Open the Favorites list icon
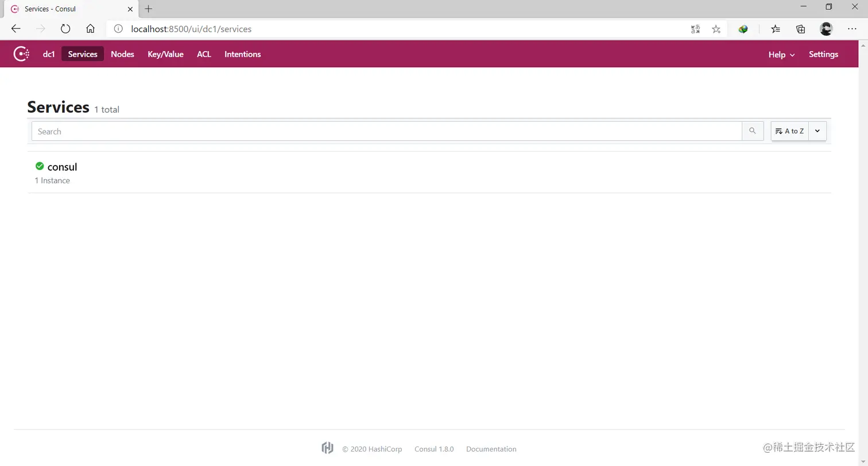The height and width of the screenshot is (466, 868). pos(776,29)
